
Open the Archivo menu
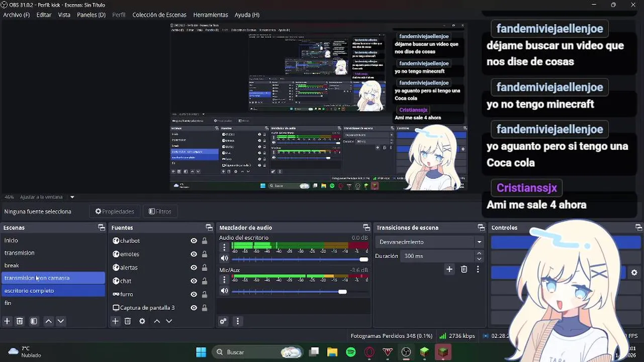click(17, 15)
